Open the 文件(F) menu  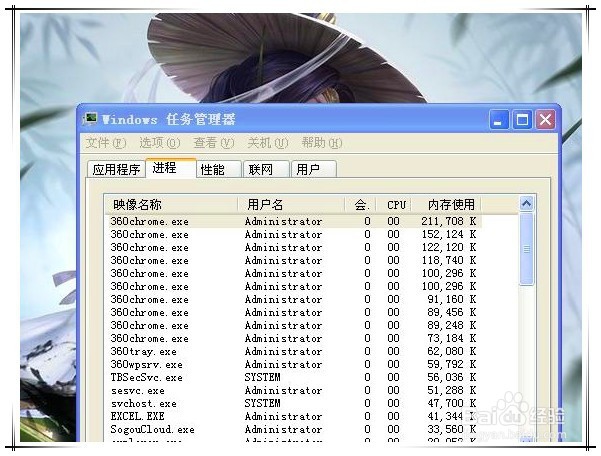(x=106, y=143)
